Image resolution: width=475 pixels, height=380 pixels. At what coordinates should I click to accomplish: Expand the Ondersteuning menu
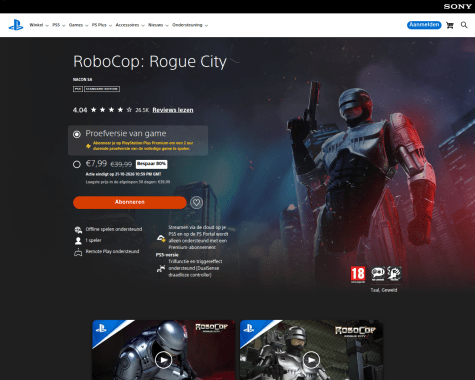190,25
